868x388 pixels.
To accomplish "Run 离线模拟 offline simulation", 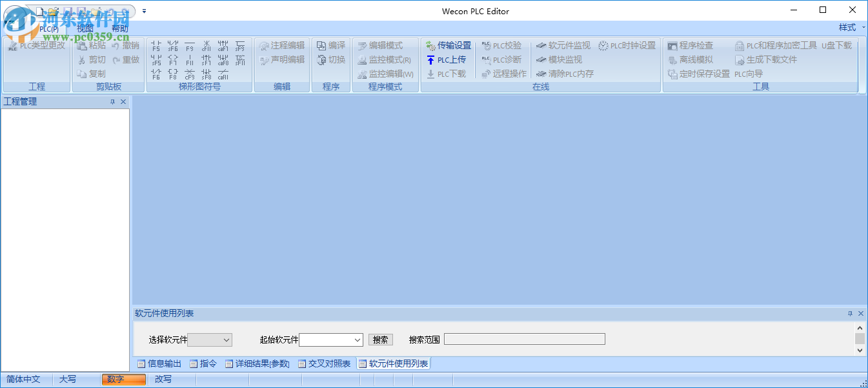I will point(693,59).
